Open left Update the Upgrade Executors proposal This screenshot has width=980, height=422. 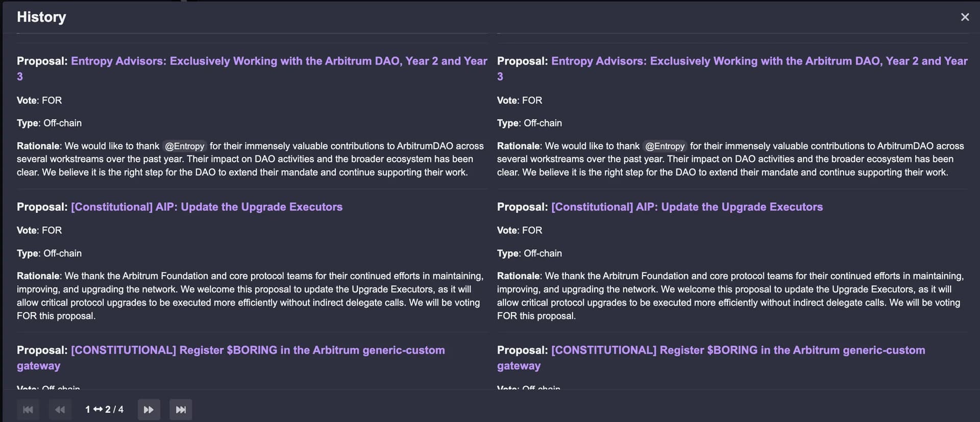pyautogui.click(x=207, y=207)
